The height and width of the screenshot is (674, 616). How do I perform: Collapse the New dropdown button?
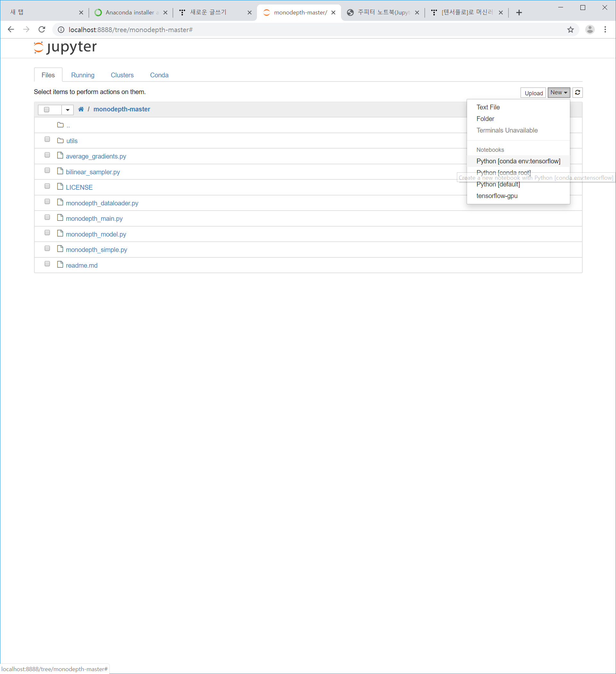559,93
